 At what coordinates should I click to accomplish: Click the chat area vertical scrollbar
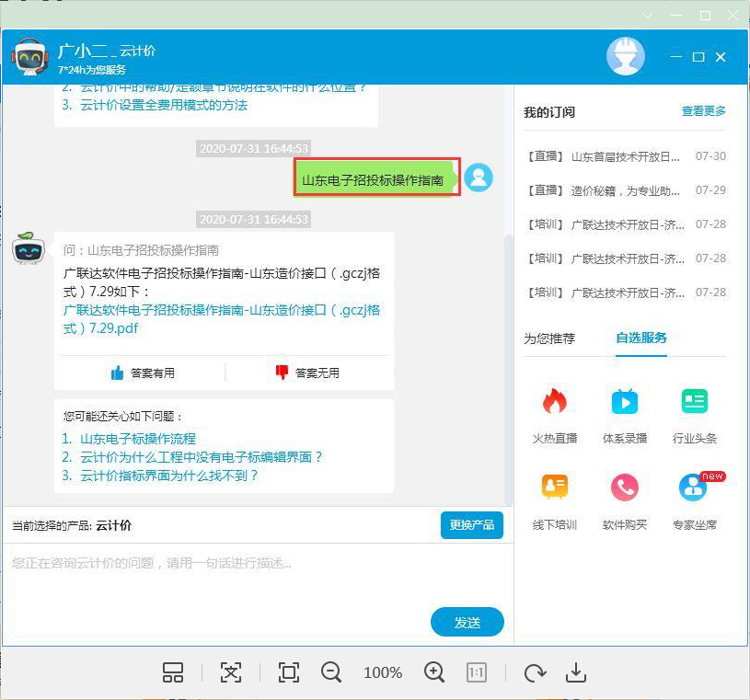click(509, 368)
